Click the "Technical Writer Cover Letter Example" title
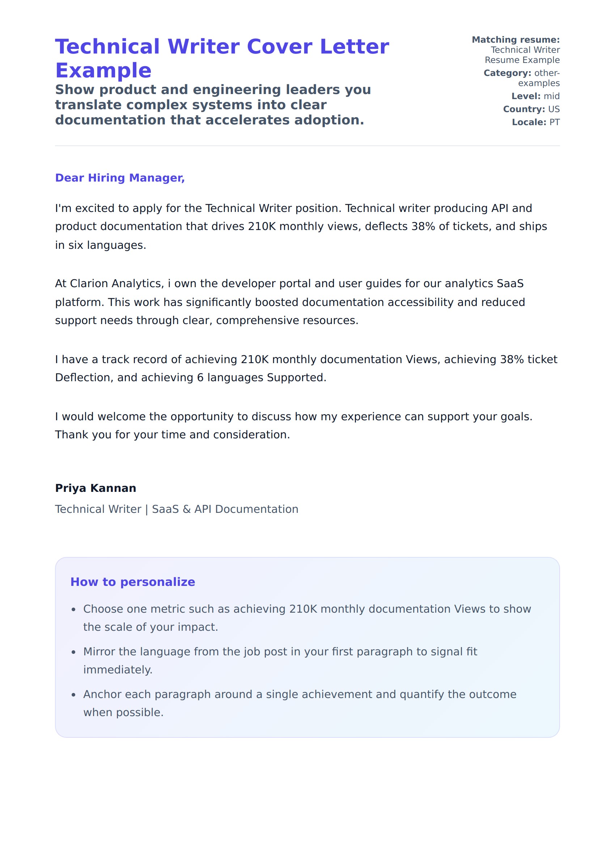The height and width of the screenshot is (868, 615). (222, 58)
